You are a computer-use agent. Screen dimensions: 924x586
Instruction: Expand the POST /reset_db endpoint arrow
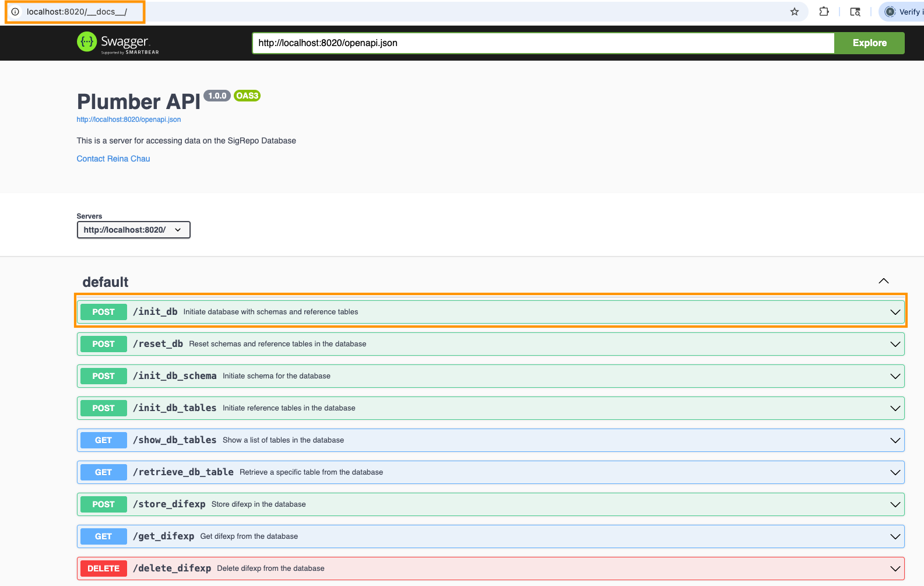click(x=895, y=344)
